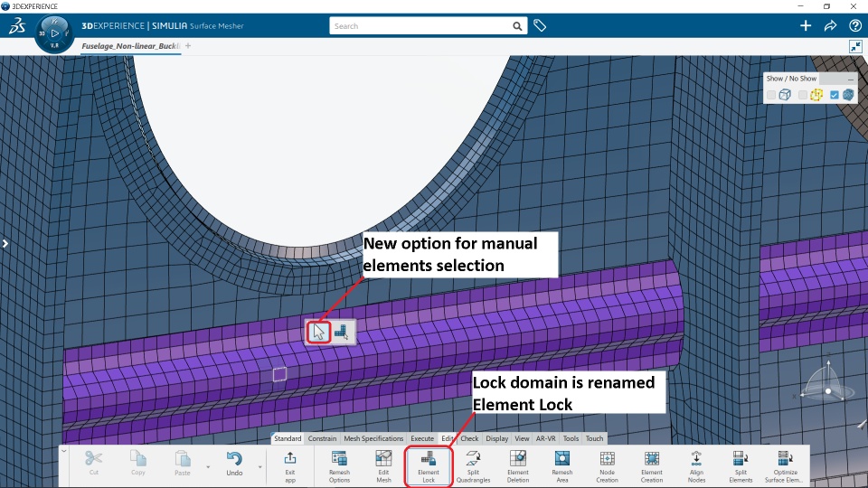Switch to the Standard tab
The image size is (868, 488).
click(288, 438)
